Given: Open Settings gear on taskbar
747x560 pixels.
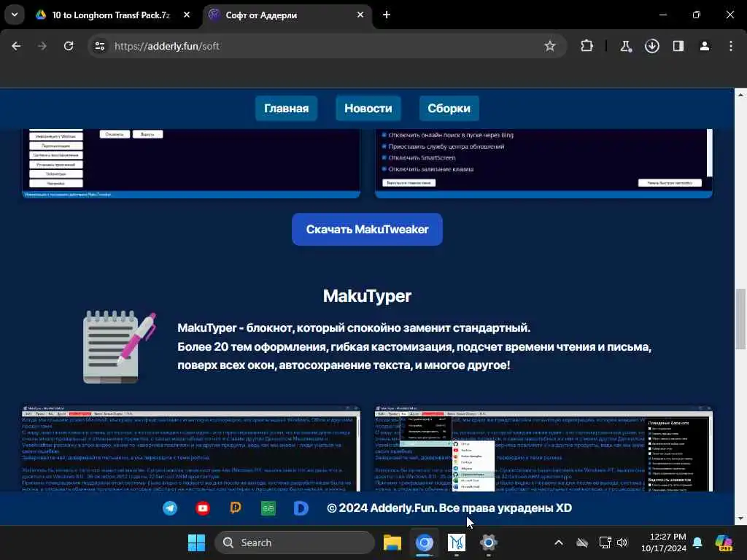Looking at the screenshot, I should pos(488,542).
